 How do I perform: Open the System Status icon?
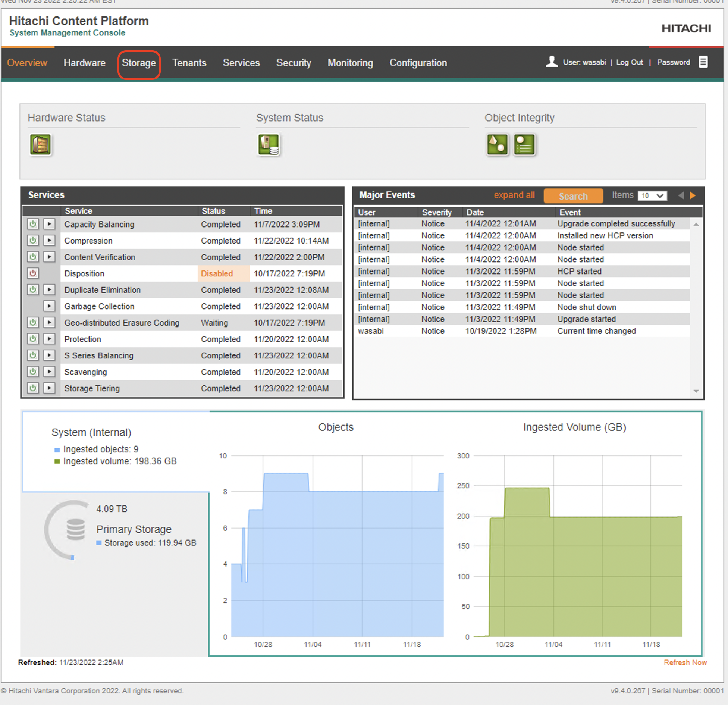(x=269, y=145)
